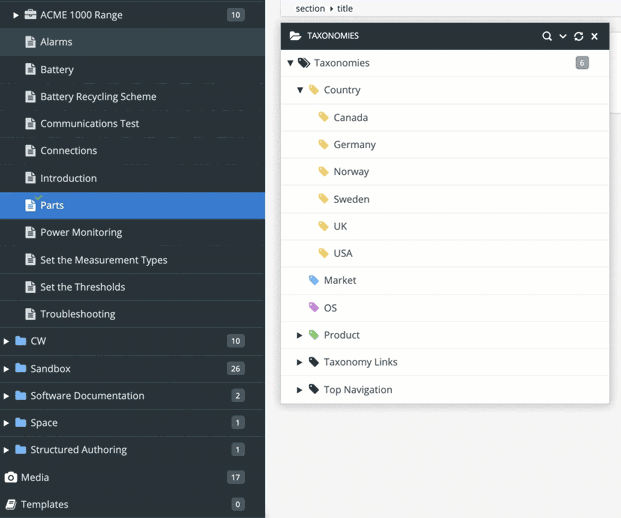Close the Taxonomies panel
This screenshot has height=518, width=621.
point(594,36)
